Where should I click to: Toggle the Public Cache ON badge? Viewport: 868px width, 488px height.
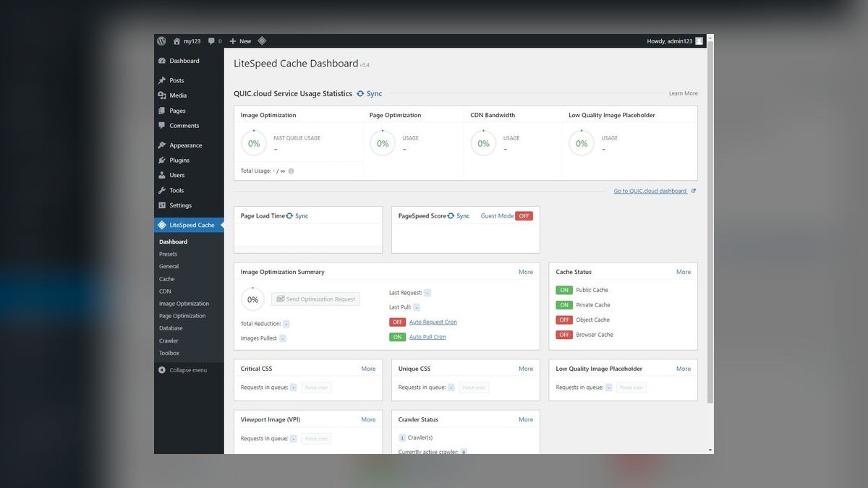click(x=564, y=290)
